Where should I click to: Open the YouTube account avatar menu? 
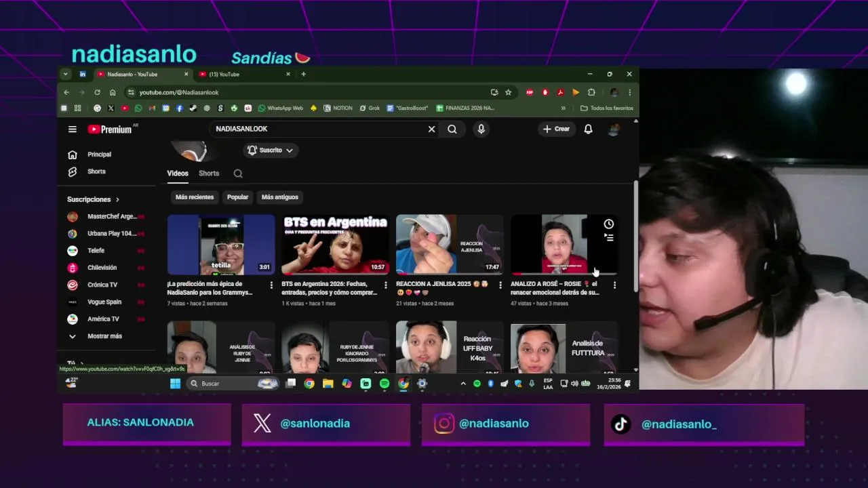pos(614,129)
